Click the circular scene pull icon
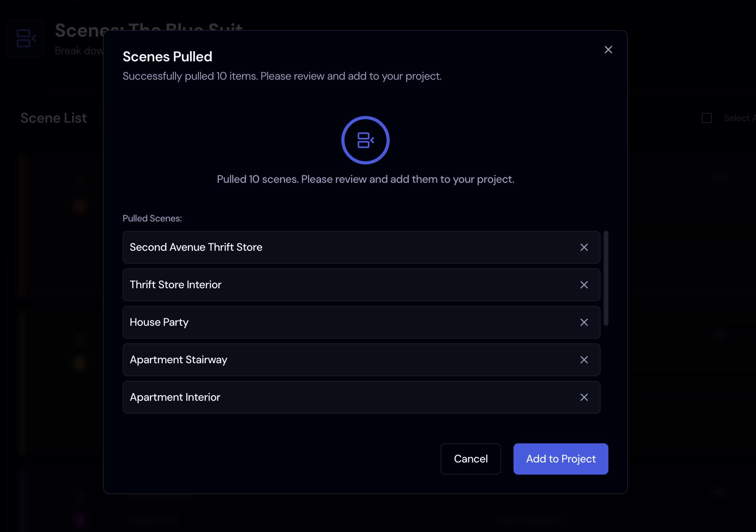This screenshot has height=532, width=756. click(365, 140)
